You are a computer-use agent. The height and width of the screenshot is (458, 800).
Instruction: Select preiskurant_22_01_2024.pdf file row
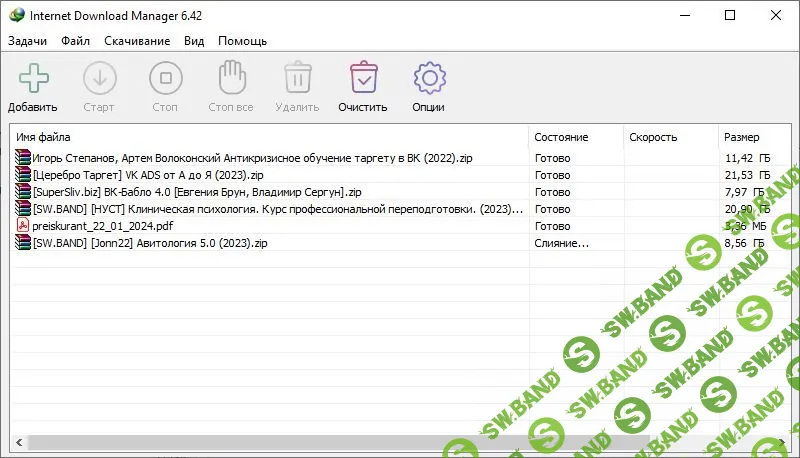(x=93, y=225)
